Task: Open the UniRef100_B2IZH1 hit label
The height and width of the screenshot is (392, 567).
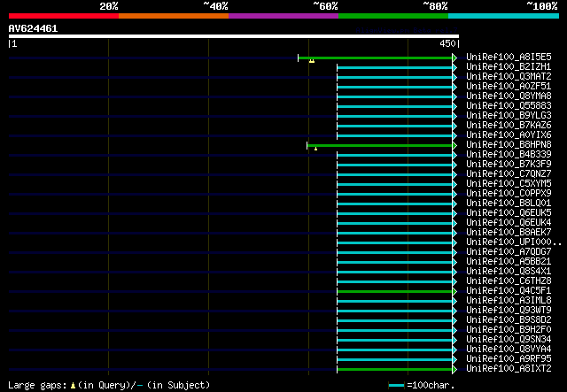Action: tap(509, 67)
